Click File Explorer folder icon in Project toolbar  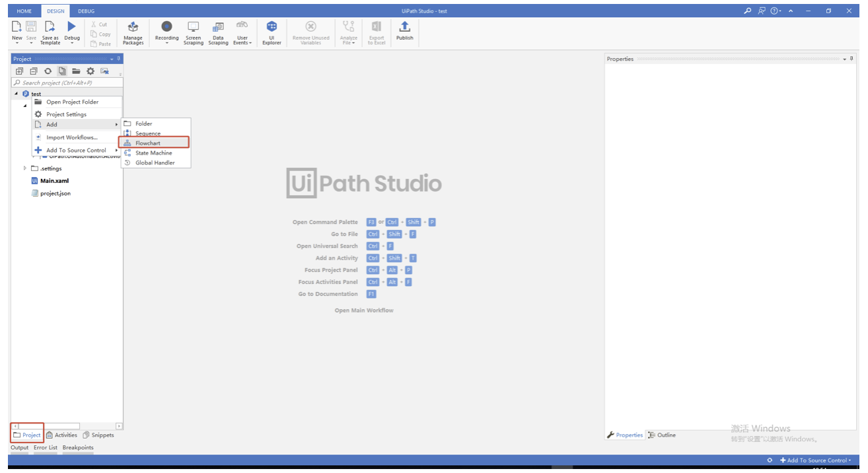(x=76, y=71)
